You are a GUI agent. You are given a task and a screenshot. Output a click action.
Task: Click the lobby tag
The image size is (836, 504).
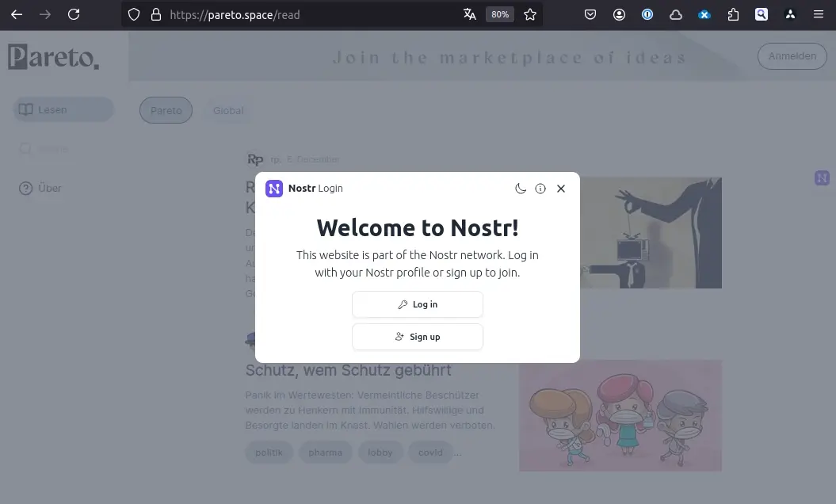click(x=380, y=452)
